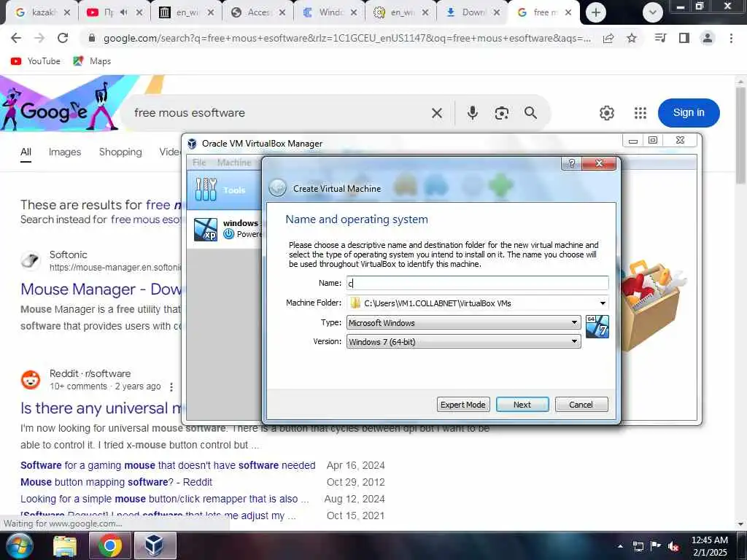747x560 pixels.
Task: Click the Chrome taskbar icon
Action: point(109,545)
